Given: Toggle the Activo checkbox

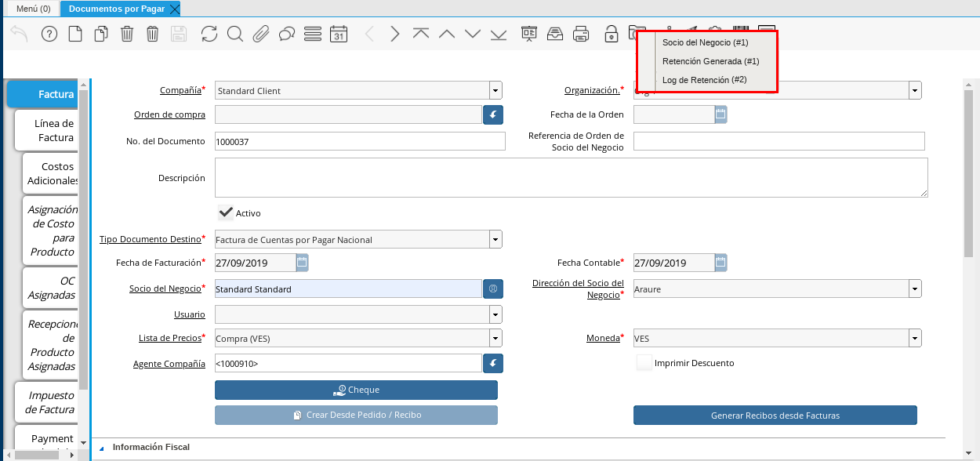Looking at the screenshot, I should (226, 212).
